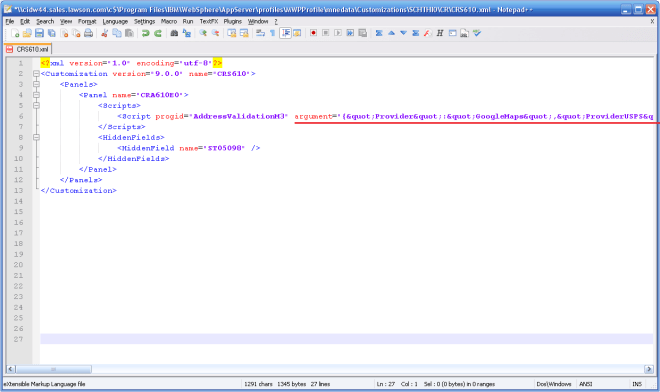The image size is (660, 392).
Task: Cut selection with the scissors icon
Action: (104, 33)
